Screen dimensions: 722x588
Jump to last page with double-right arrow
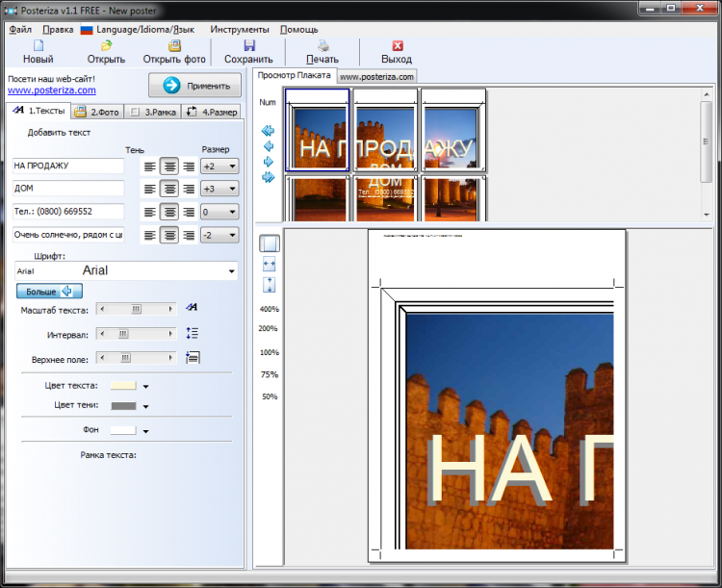pos(268,177)
